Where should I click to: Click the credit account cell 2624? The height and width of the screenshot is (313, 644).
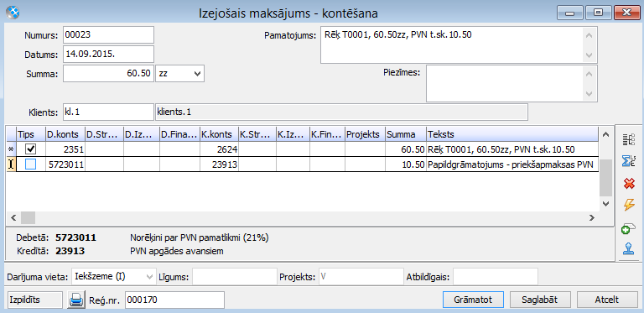219,150
